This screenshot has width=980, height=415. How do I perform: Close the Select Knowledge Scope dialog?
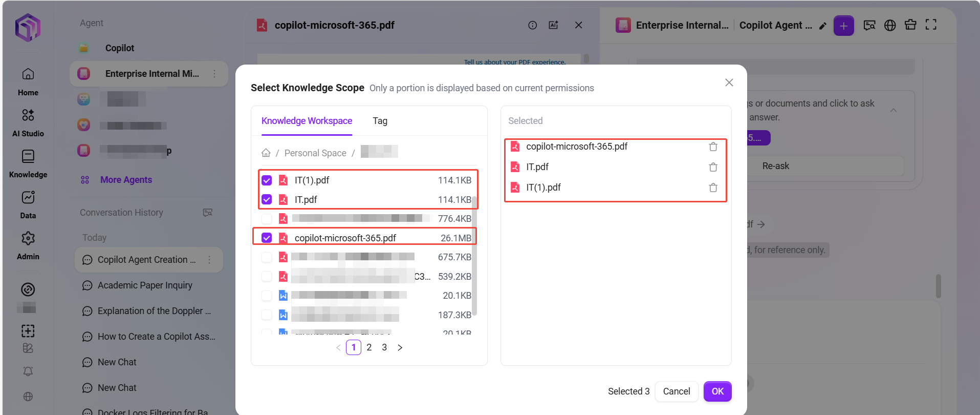point(729,83)
